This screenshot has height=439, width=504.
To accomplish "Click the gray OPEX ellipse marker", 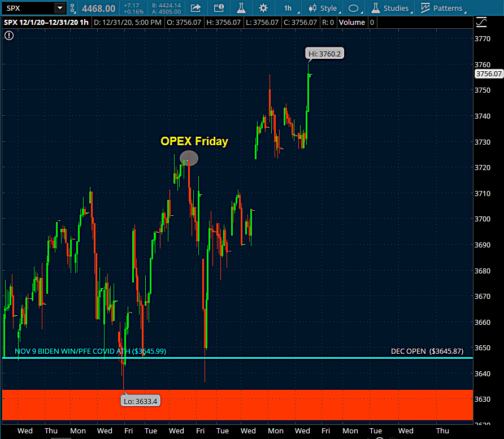I will coord(189,158).
